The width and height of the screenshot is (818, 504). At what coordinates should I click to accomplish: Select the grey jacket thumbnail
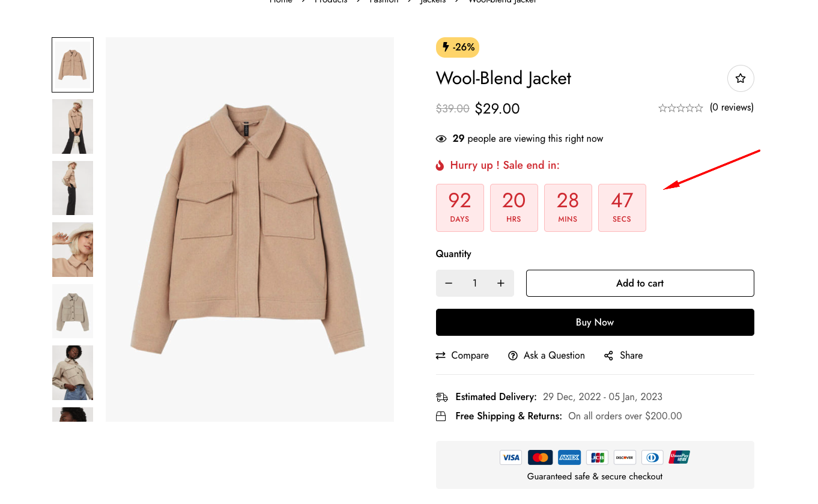(x=73, y=311)
